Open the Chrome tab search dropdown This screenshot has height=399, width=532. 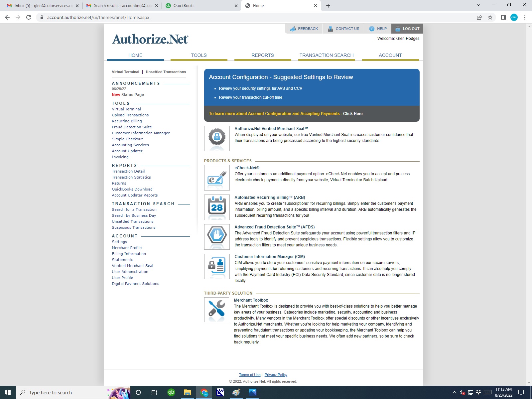478,5
